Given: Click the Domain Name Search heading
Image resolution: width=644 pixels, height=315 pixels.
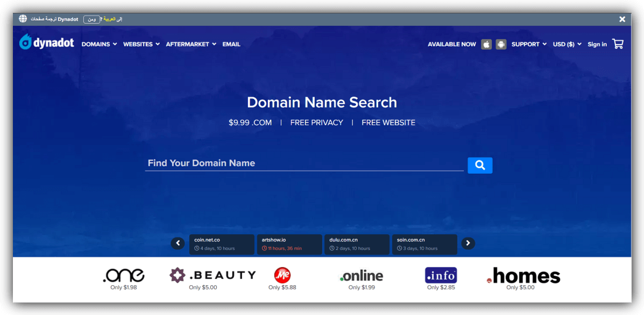Looking at the screenshot, I should tap(322, 102).
